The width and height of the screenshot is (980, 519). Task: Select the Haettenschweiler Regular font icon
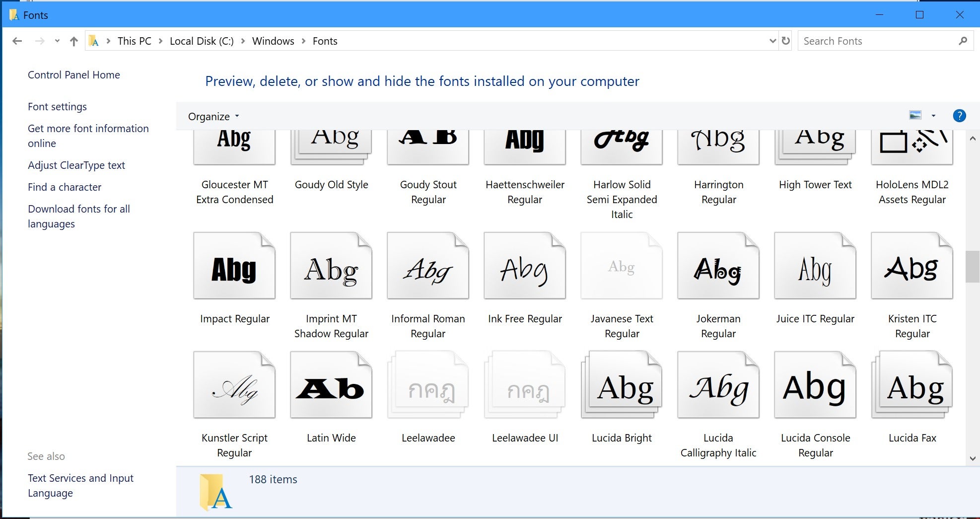(525, 148)
